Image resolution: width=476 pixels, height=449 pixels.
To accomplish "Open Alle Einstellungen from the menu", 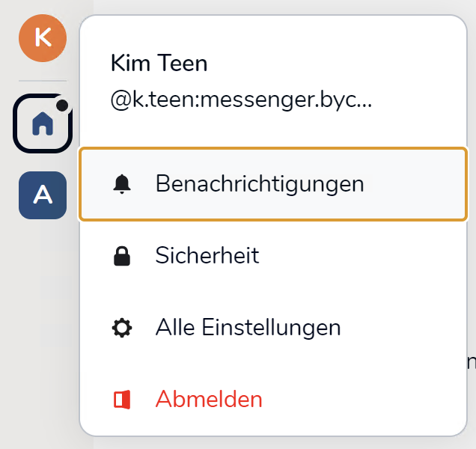I will pos(248,328).
